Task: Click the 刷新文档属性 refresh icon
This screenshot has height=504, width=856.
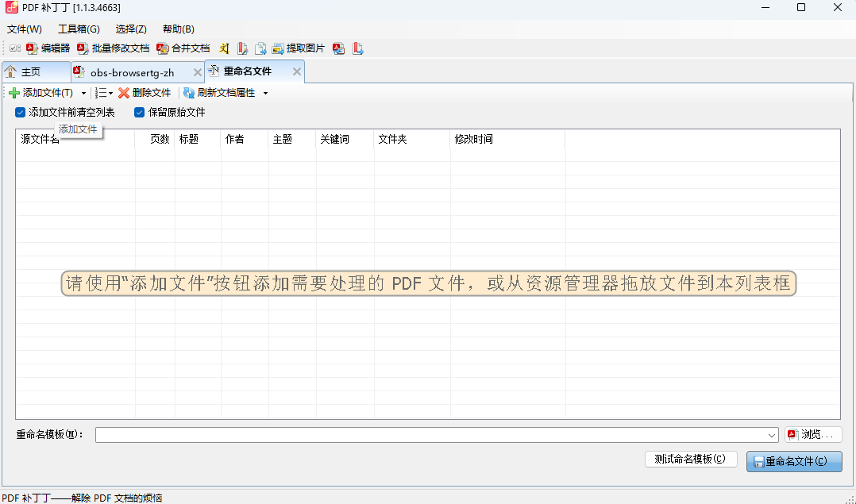Action: 189,93
